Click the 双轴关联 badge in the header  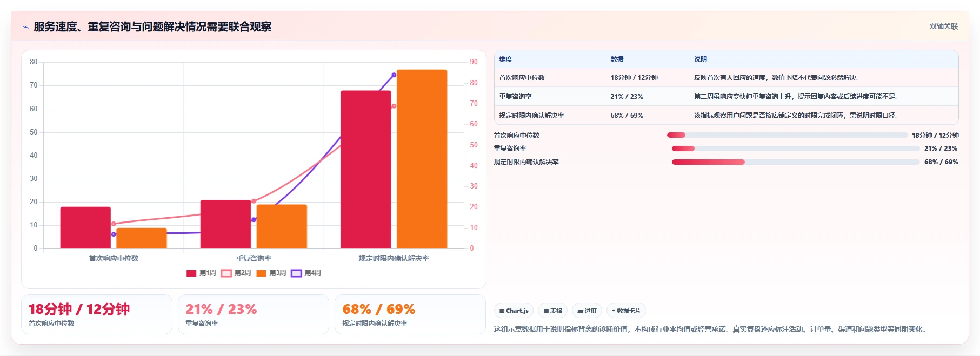(x=943, y=26)
